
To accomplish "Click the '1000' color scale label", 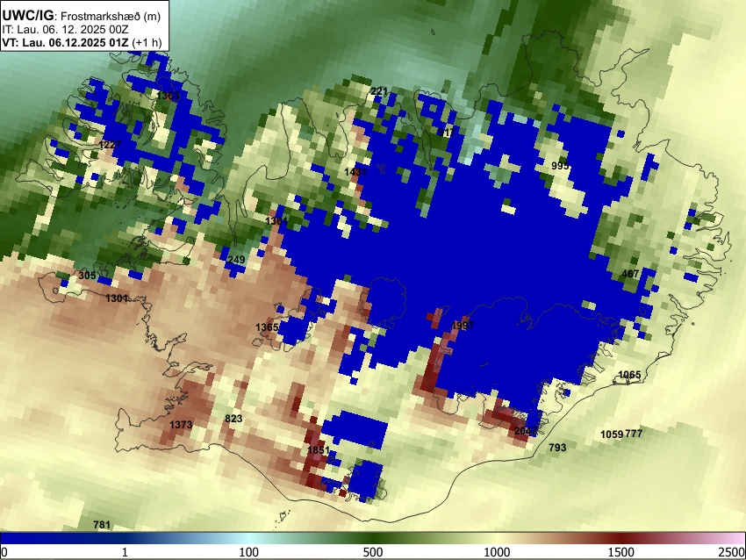I will coord(497,552).
